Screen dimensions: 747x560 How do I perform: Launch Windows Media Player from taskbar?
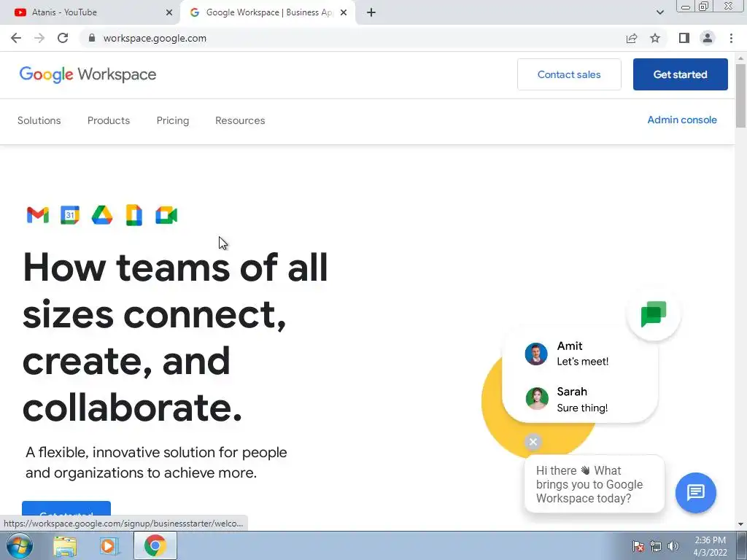[109, 546]
